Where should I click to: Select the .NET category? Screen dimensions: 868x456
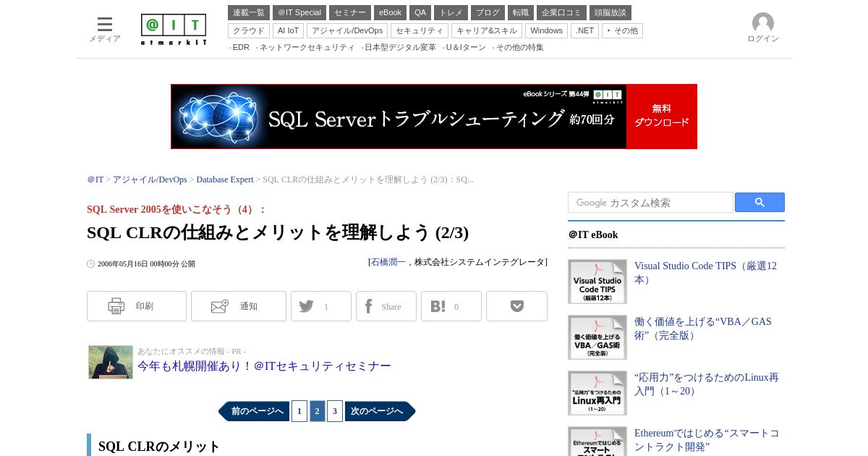[584, 30]
